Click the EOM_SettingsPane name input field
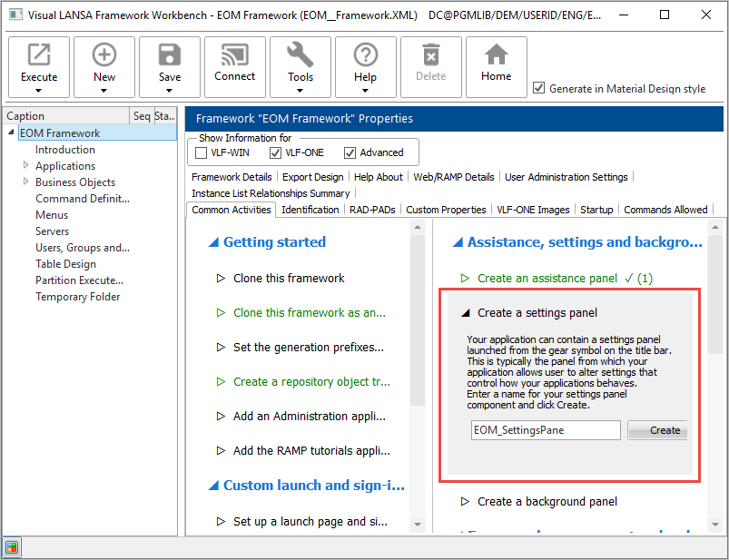Viewport: 729px width, 560px height. point(546,430)
